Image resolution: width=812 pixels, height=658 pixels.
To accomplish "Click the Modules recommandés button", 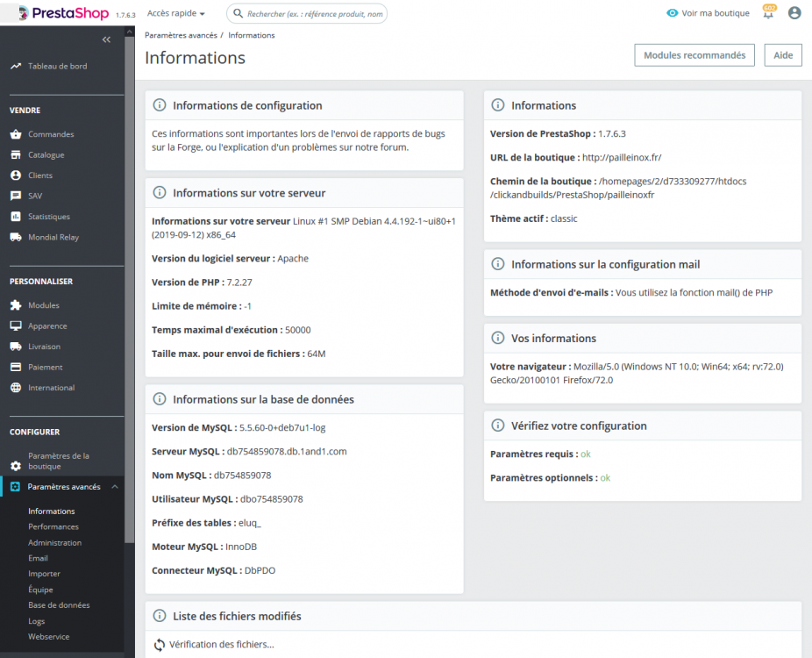I will pos(694,55).
